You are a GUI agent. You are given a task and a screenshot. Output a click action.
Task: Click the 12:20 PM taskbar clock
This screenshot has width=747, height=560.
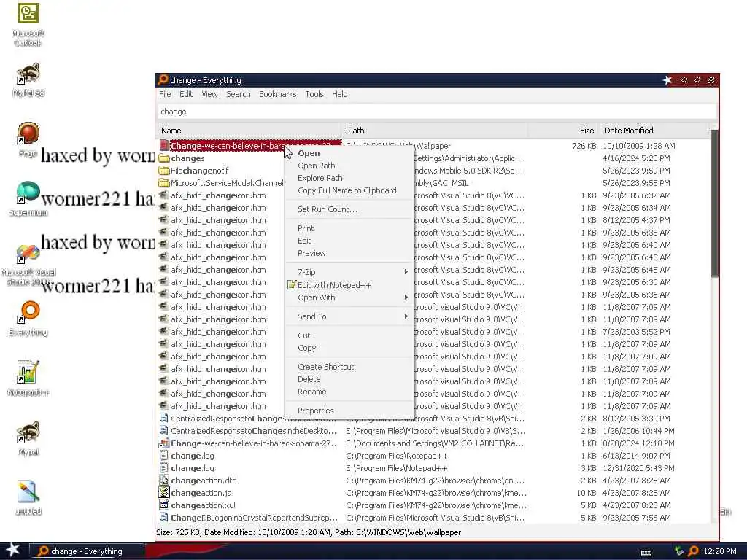pos(719,551)
